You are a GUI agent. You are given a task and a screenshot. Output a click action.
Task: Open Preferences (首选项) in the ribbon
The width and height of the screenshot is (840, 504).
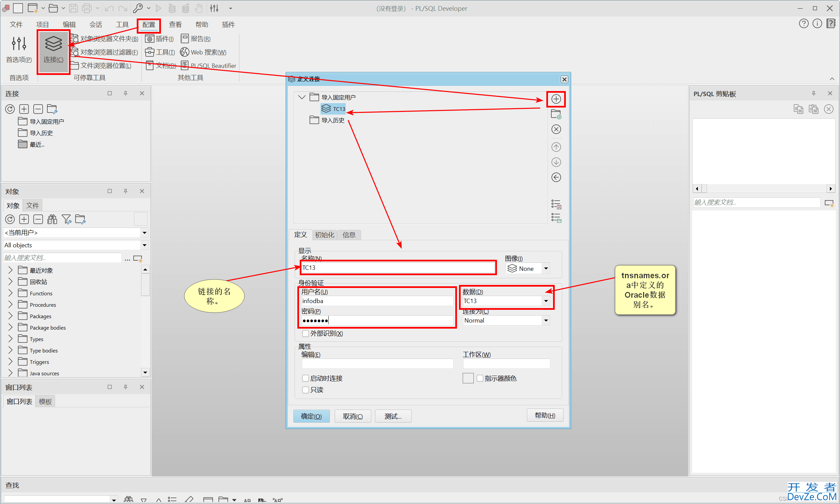pyautogui.click(x=19, y=50)
